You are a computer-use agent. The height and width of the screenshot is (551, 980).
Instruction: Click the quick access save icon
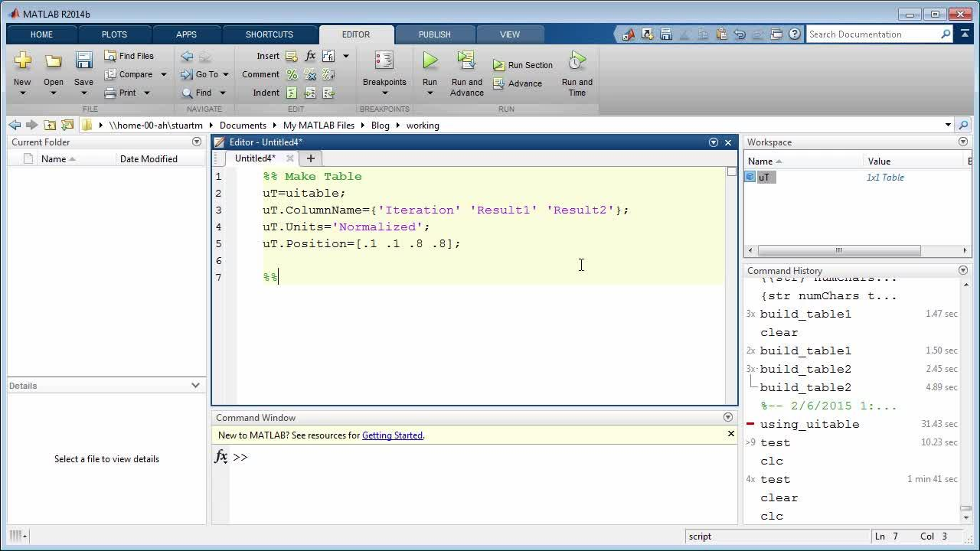(x=665, y=34)
